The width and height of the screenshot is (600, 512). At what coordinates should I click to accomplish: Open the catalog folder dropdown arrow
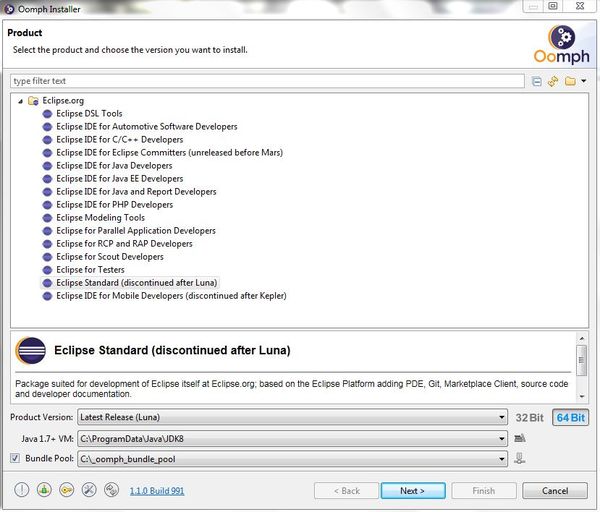click(584, 81)
